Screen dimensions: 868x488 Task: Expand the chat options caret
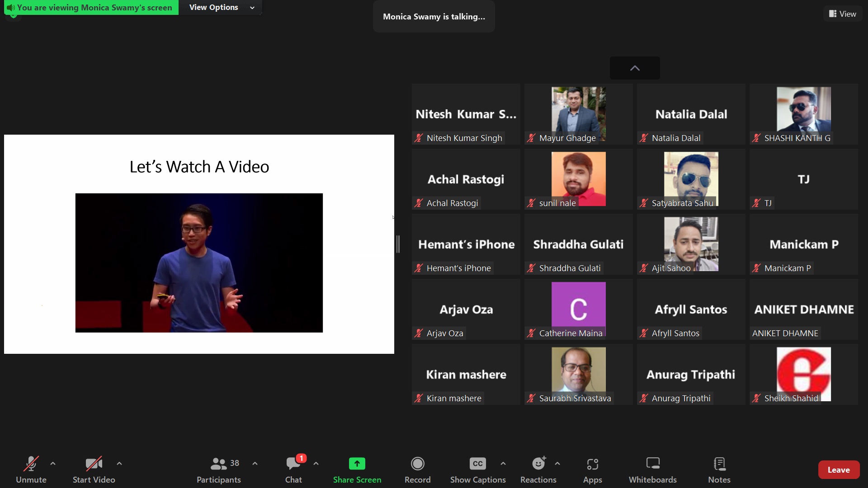316,464
